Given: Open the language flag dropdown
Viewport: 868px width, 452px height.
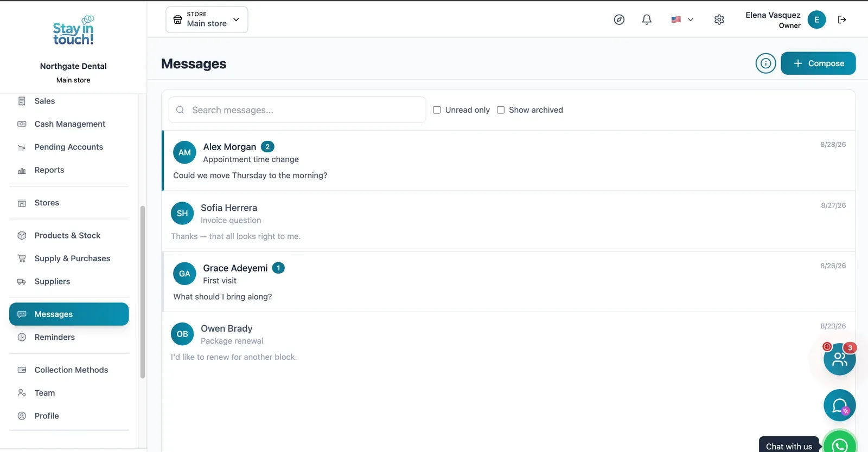Looking at the screenshot, I should 682,20.
